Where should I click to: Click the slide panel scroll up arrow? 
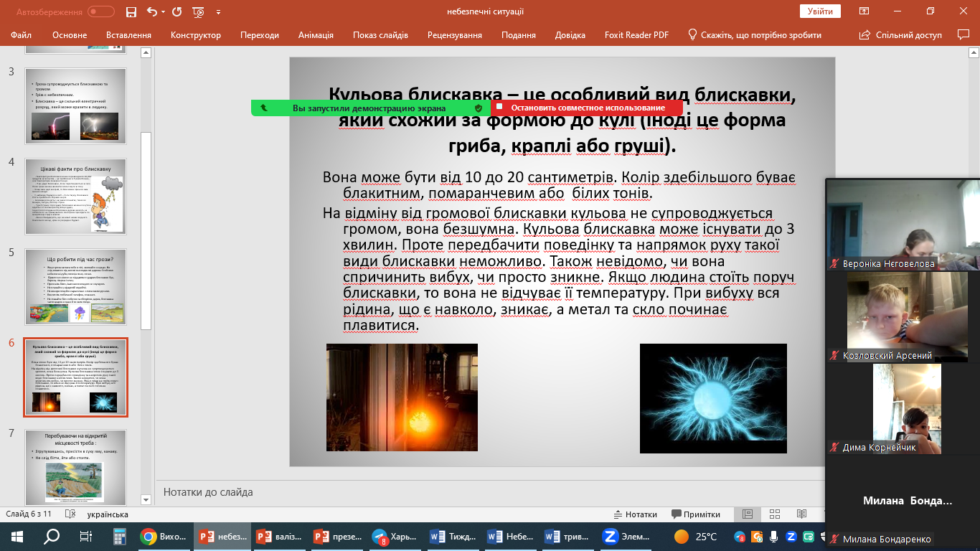click(x=146, y=53)
